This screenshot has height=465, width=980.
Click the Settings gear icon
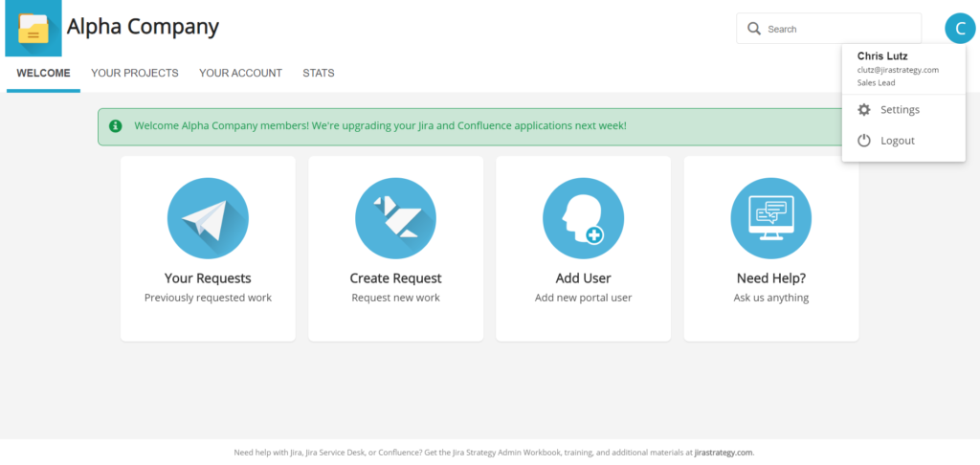click(864, 110)
